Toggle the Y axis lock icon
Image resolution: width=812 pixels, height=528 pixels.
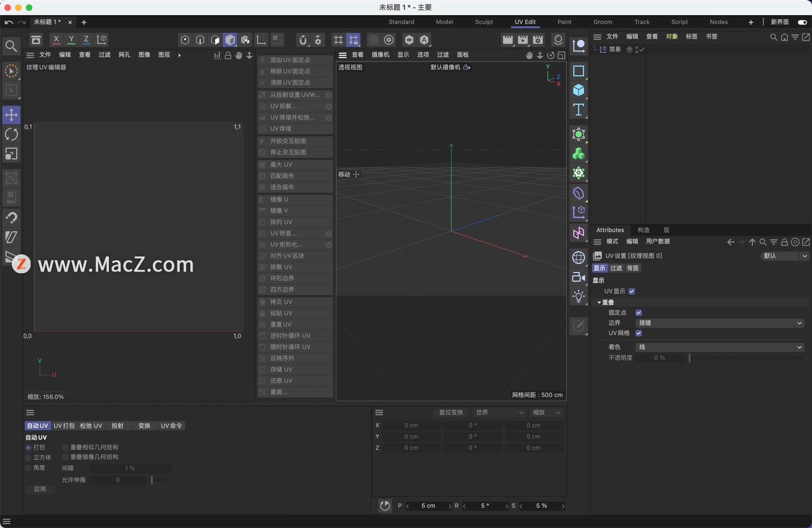(x=71, y=40)
